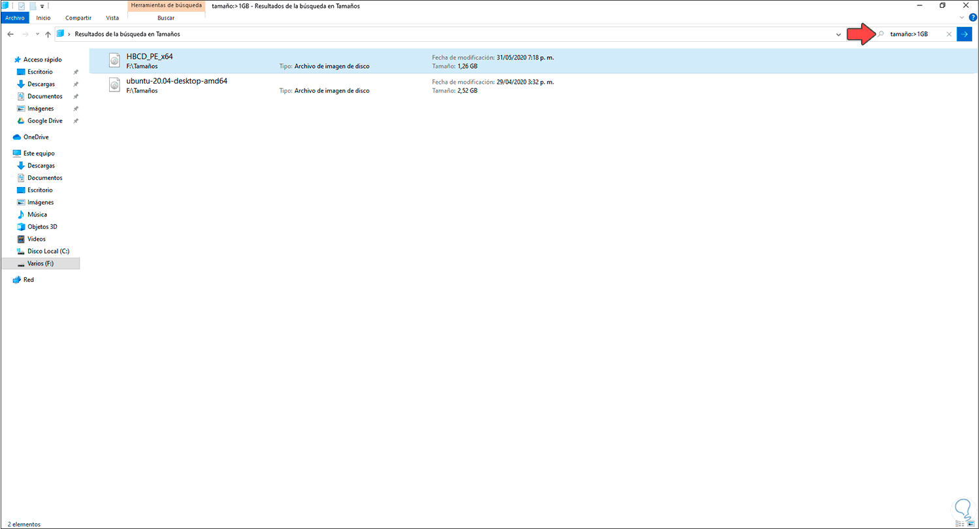Open Help with the question mark icon
Image resolution: width=980 pixels, height=529 pixels.
(972, 18)
